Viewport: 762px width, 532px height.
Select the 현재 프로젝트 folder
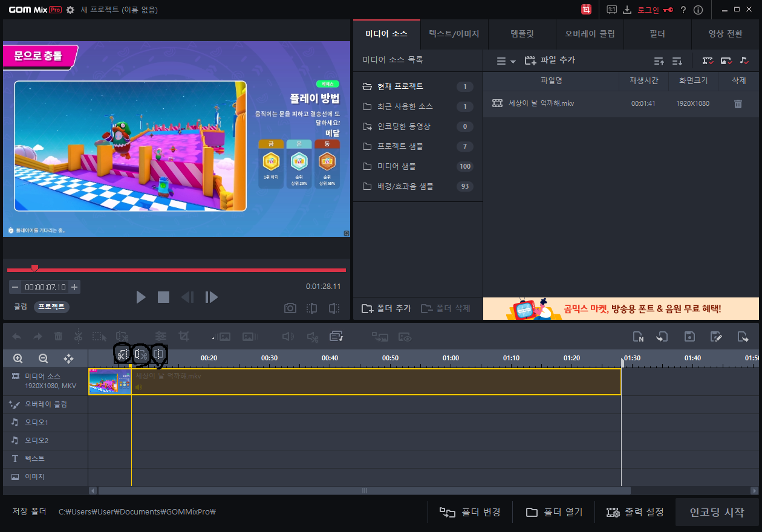pos(418,86)
